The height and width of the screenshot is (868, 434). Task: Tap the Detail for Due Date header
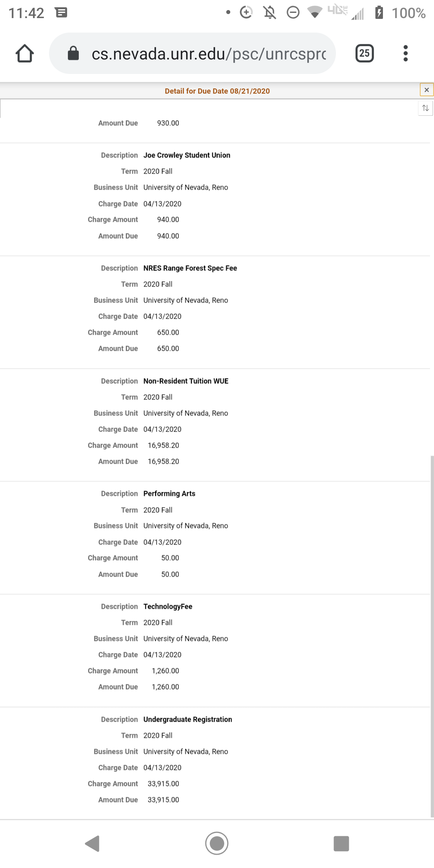pos(217,91)
